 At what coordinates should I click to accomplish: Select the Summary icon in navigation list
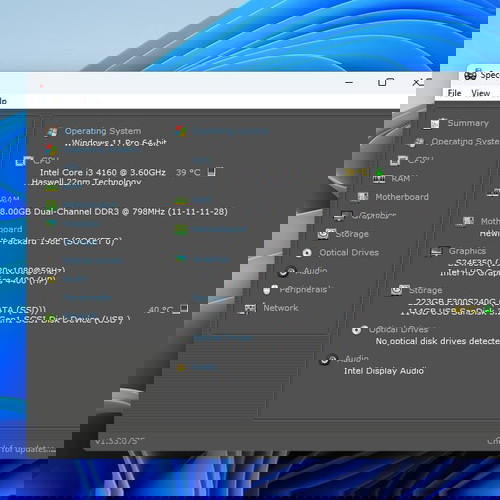click(435, 124)
